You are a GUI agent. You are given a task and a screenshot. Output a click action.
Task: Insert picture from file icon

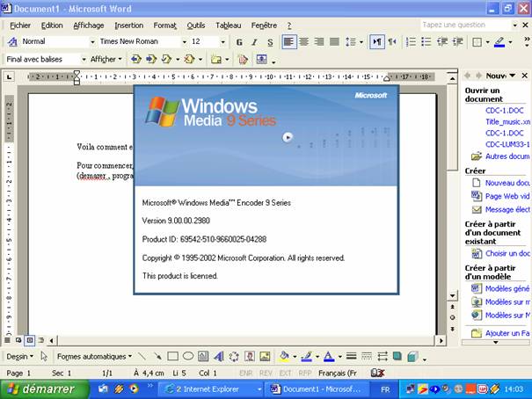tap(265, 356)
